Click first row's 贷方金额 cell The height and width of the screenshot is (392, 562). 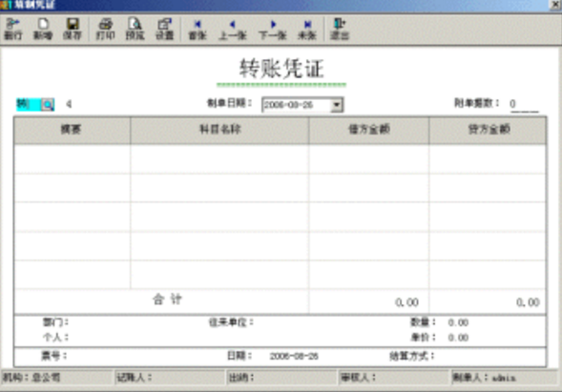[488, 159]
